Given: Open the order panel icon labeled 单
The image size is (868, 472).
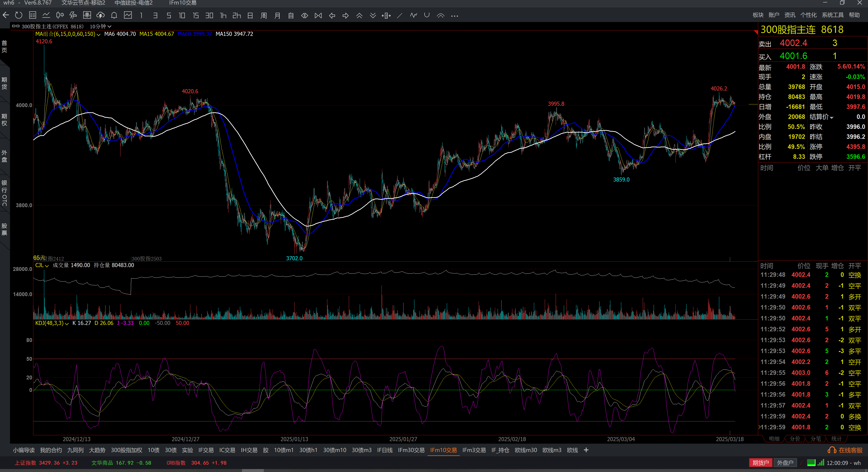Looking at the screenshot, I should click(87, 15).
